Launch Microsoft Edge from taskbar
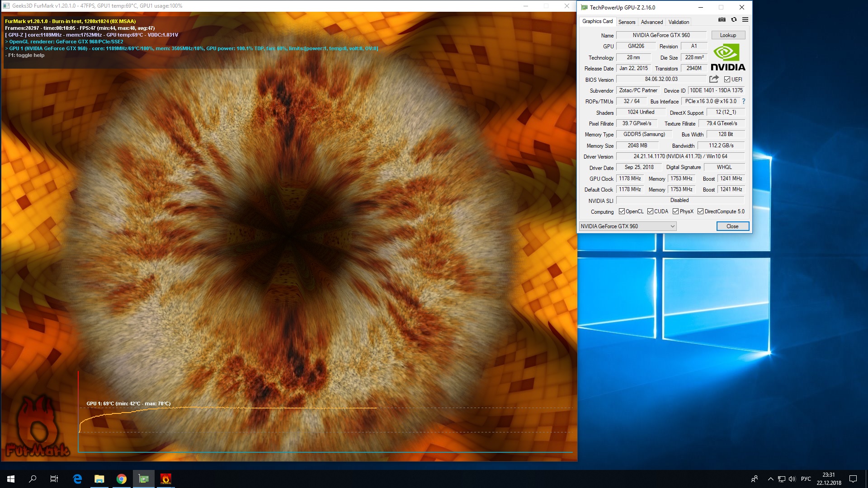 [77, 479]
